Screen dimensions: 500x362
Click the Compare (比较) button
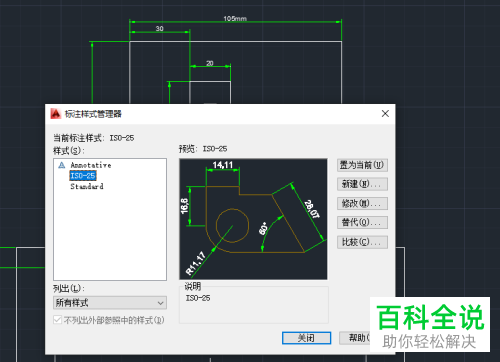[x=362, y=242]
